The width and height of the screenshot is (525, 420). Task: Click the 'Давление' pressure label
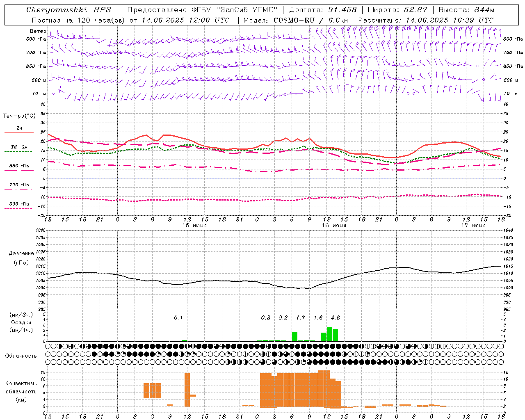tap(21, 253)
